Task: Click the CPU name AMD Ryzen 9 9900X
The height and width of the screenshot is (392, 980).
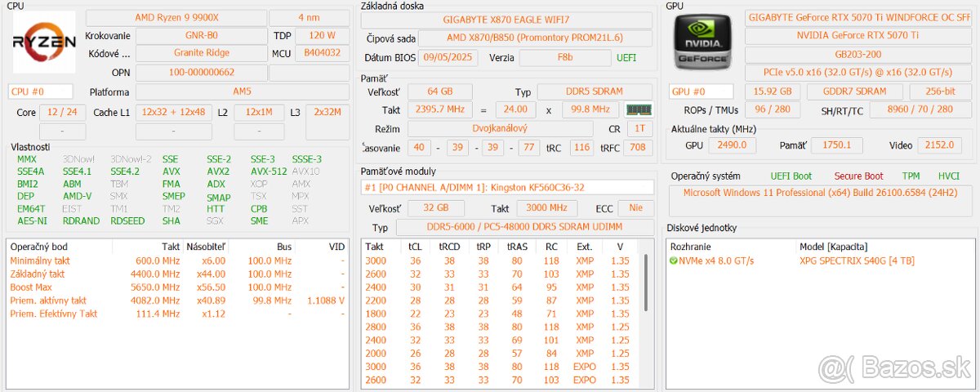Action: click(175, 17)
